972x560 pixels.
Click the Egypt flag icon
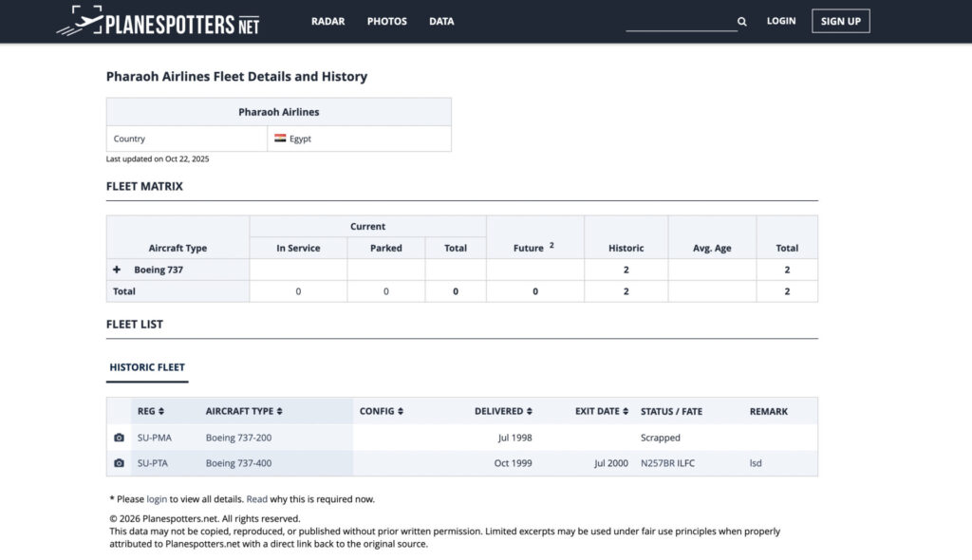280,139
